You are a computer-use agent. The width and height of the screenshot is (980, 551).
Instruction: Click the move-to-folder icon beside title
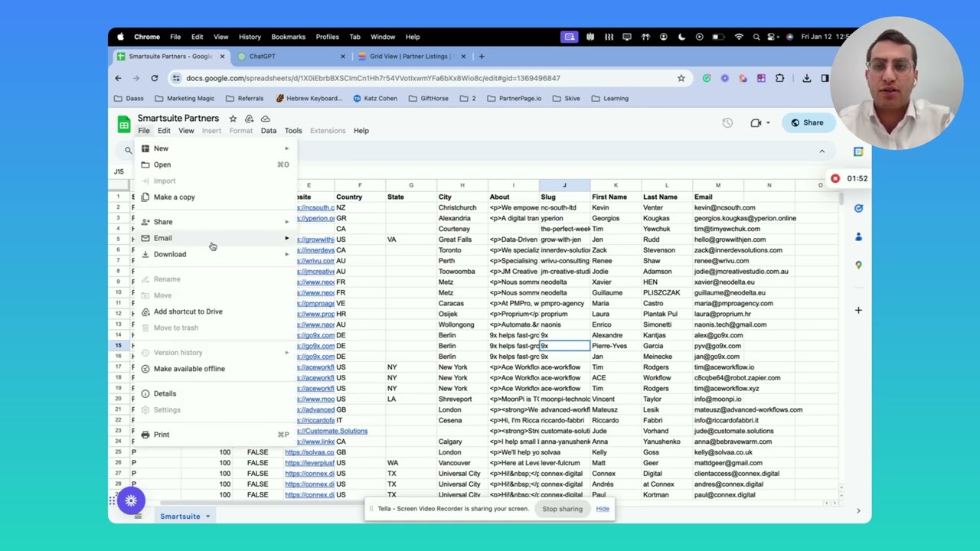(249, 119)
